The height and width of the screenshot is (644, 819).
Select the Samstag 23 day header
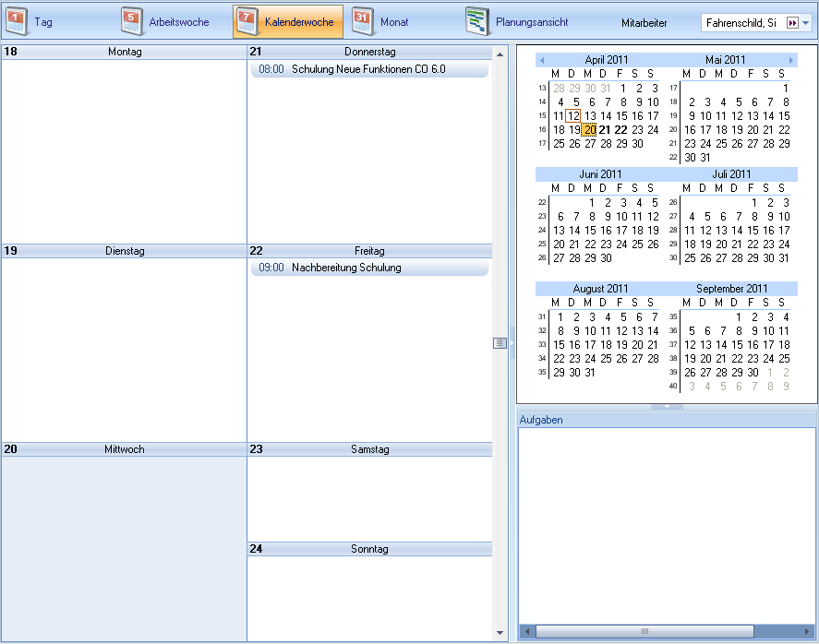click(369, 449)
